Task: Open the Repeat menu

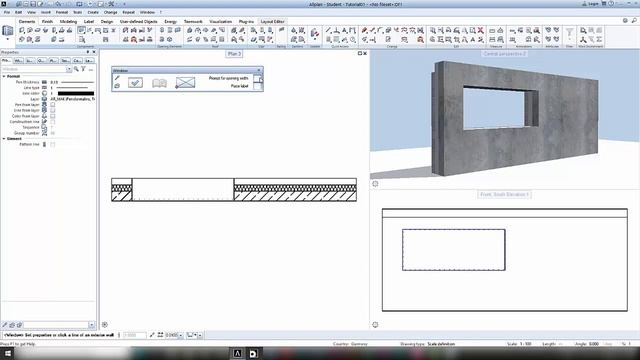Action: pos(129,12)
